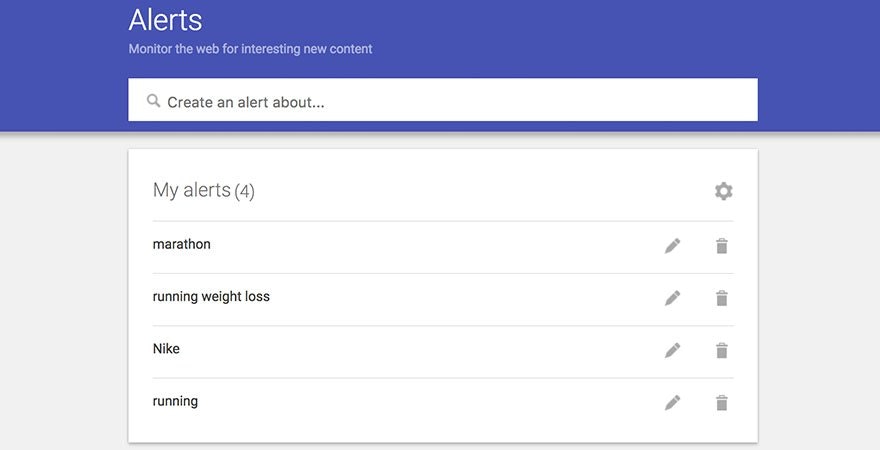
Task: Click the Nike alert name
Action: 166,349
